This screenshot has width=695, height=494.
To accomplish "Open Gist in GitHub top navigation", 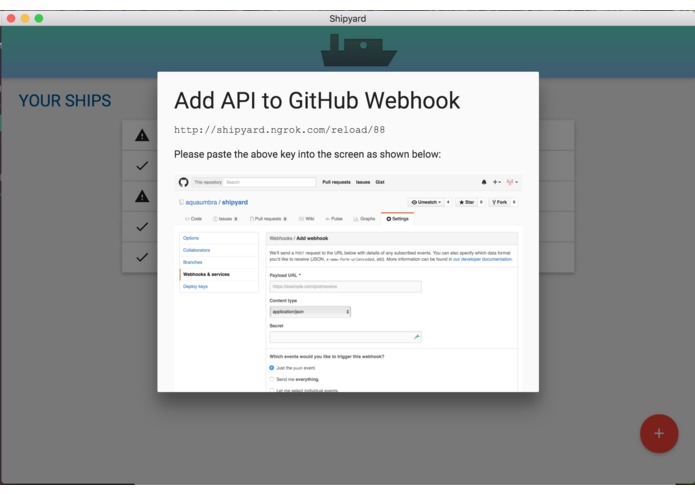I will [x=380, y=182].
